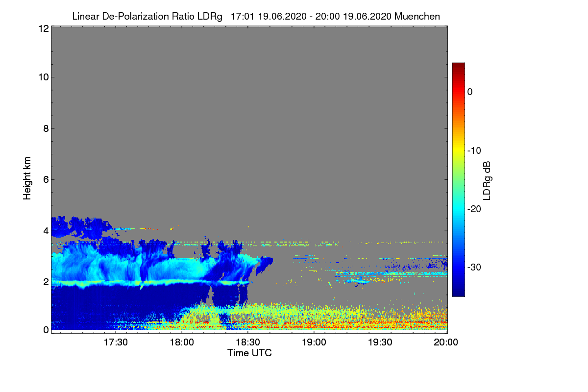
Task: Click the '19:30' time tick label
Action: tap(380, 343)
